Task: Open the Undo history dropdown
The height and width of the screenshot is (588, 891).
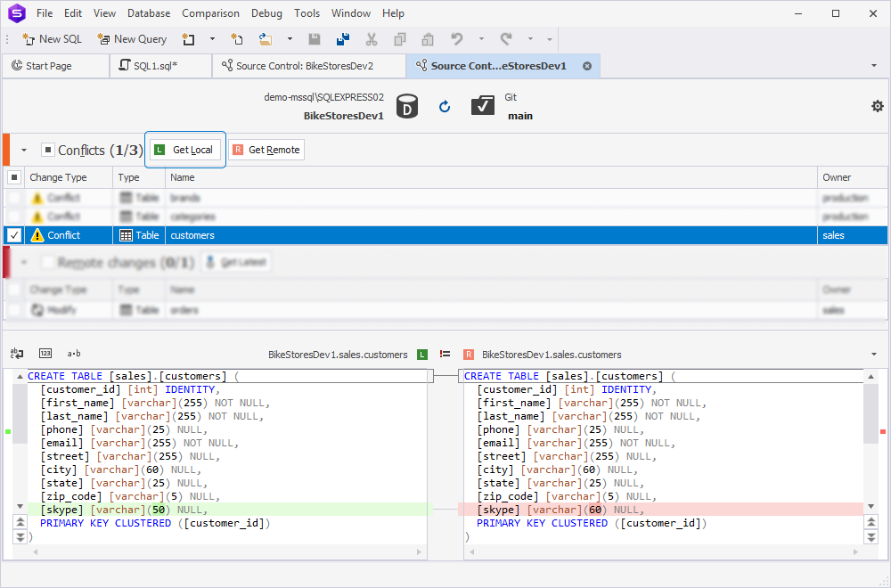Action: point(481,39)
